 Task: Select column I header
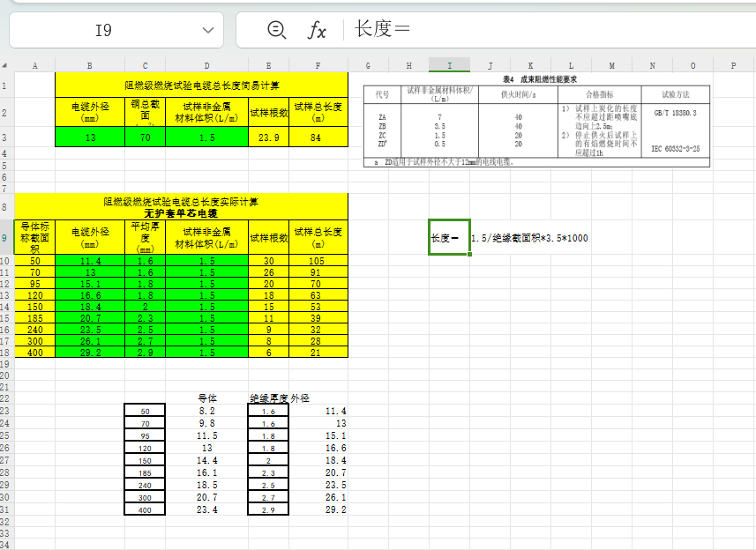[450, 65]
